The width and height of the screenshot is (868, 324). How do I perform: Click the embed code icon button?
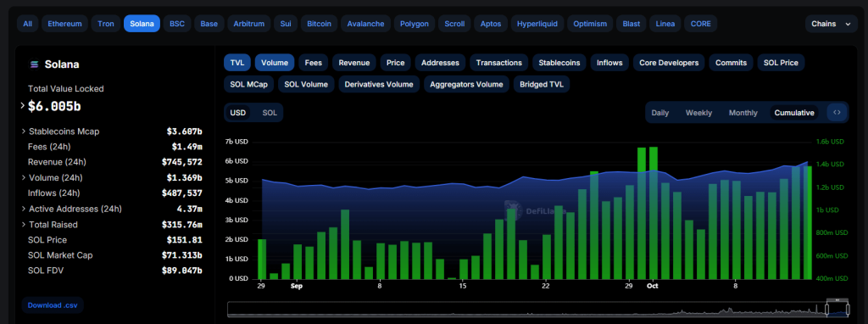[837, 113]
